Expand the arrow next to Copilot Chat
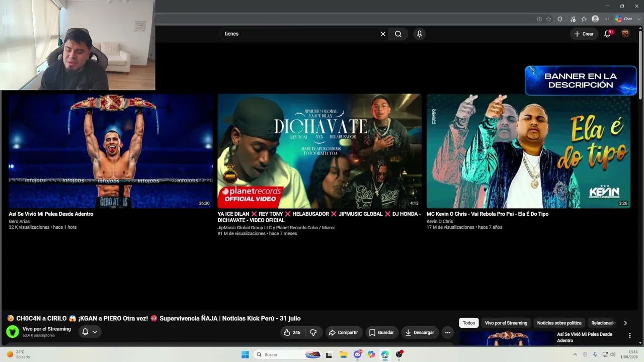Image resolution: width=644 pixels, height=362 pixels. [638, 19]
